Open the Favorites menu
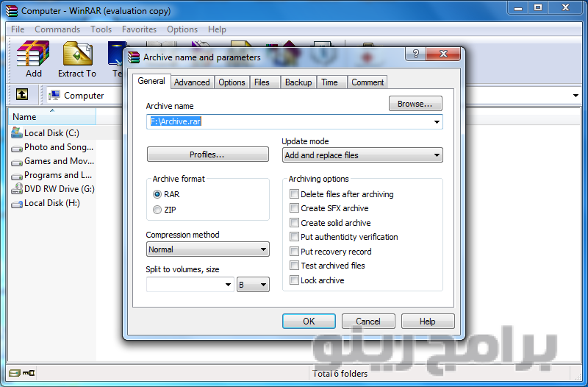This screenshot has height=387, width=588. pyautogui.click(x=139, y=29)
